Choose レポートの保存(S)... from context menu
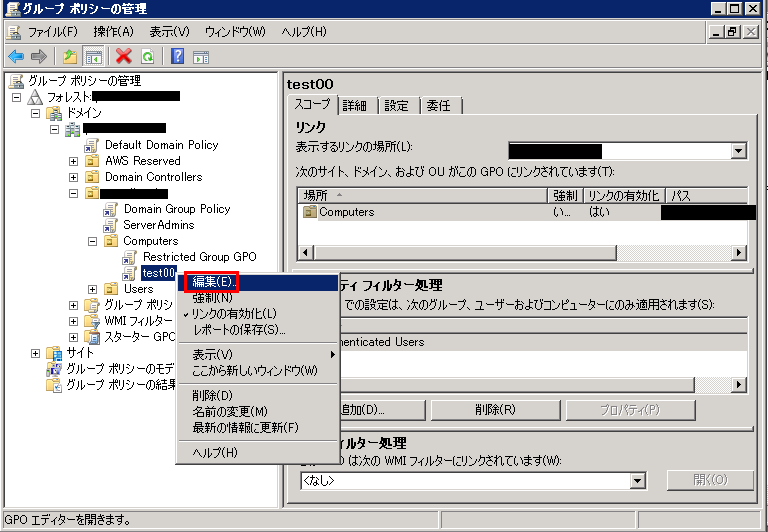The image size is (768, 532). click(x=258, y=330)
